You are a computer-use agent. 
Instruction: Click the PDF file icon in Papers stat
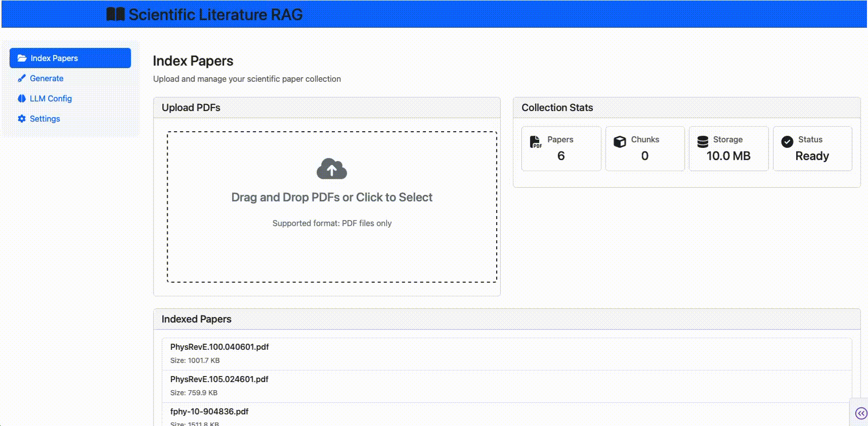[536, 142]
